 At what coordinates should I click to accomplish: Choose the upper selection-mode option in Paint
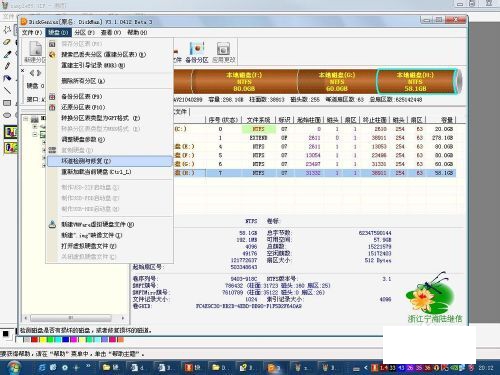(11, 132)
